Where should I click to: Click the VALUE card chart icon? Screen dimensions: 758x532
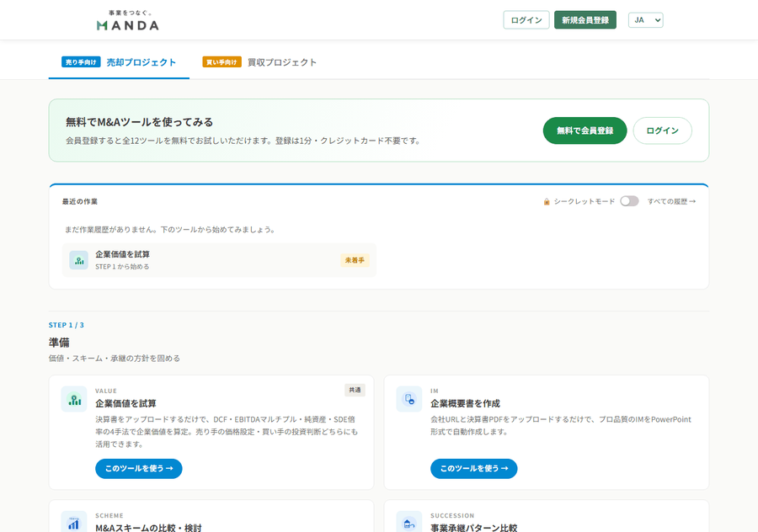click(74, 399)
